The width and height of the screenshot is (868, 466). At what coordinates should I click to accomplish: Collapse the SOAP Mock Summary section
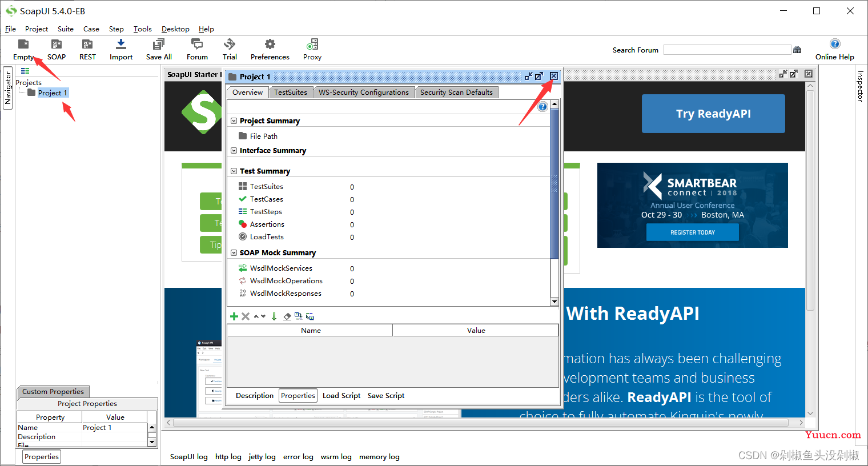click(x=234, y=253)
